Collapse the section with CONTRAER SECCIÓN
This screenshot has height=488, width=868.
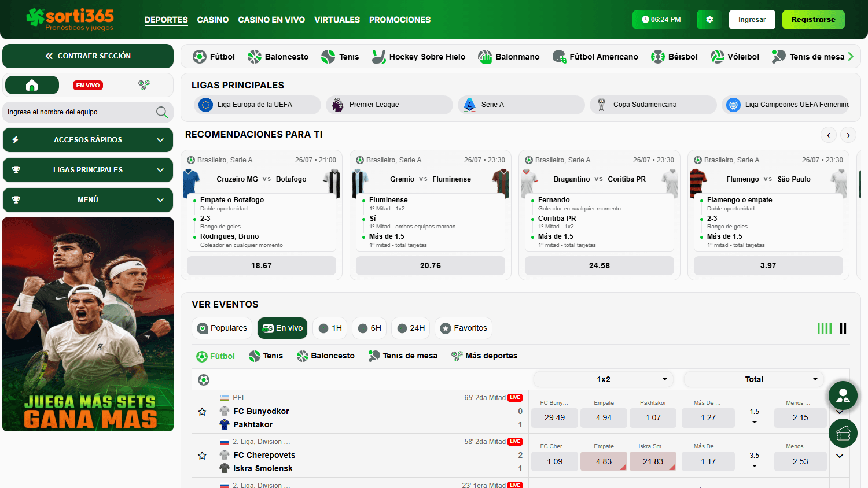(88, 56)
